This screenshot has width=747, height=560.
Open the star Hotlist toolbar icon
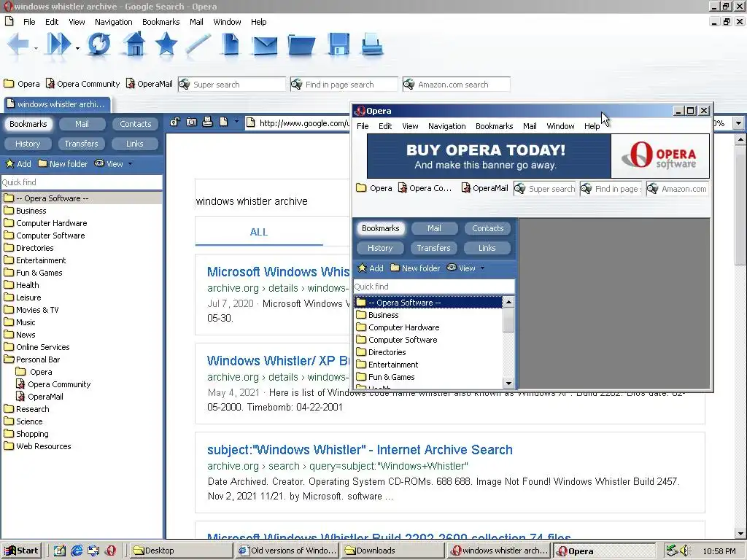coord(166,44)
